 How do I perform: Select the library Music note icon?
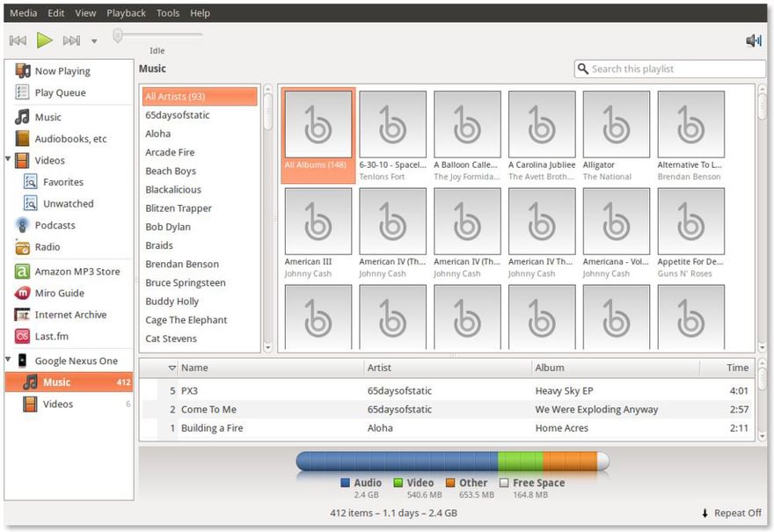click(x=22, y=117)
